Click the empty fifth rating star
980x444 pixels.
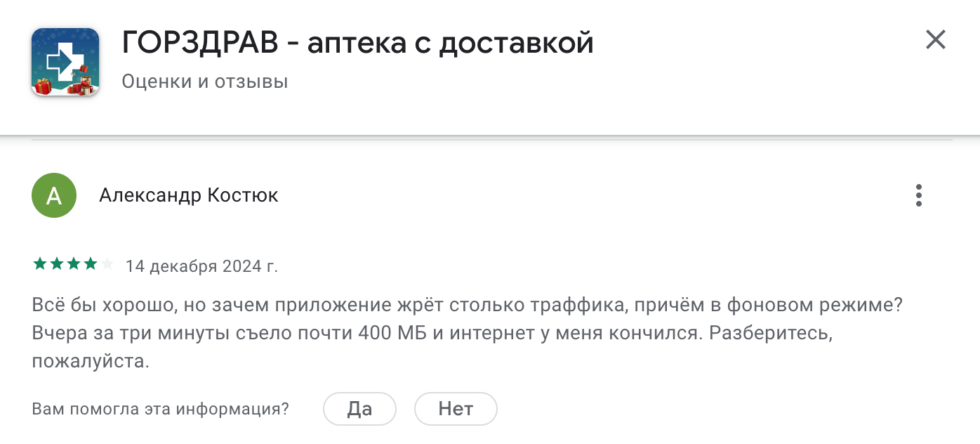tap(107, 264)
